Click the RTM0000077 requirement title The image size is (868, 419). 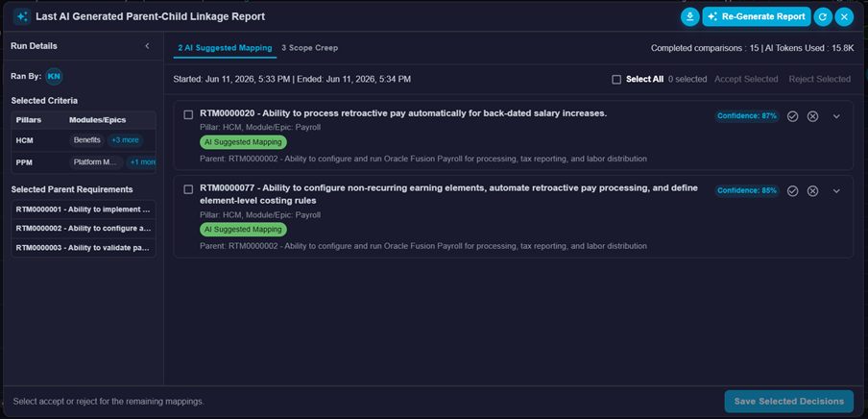pyautogui.click(x=449, y=194)
